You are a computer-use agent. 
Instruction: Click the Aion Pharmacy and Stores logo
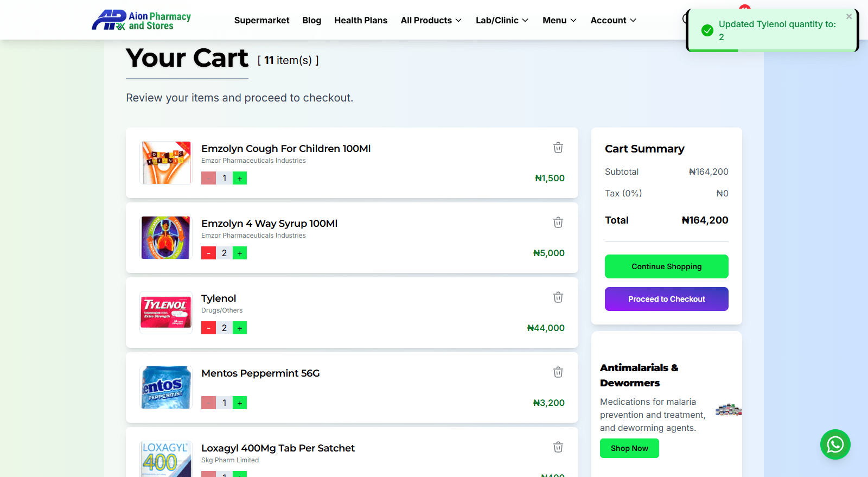coord(142,20)
